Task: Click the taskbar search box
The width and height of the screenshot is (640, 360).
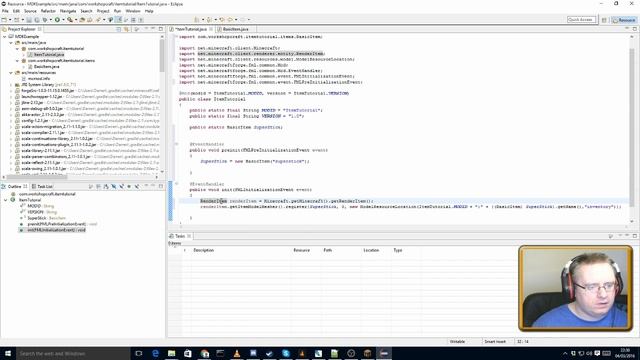Action: [73, 353]
